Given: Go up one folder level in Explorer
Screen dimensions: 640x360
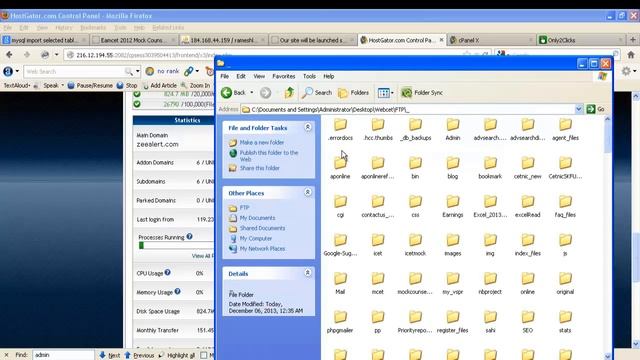Looking at the screenshot, I should coord(289,93).
